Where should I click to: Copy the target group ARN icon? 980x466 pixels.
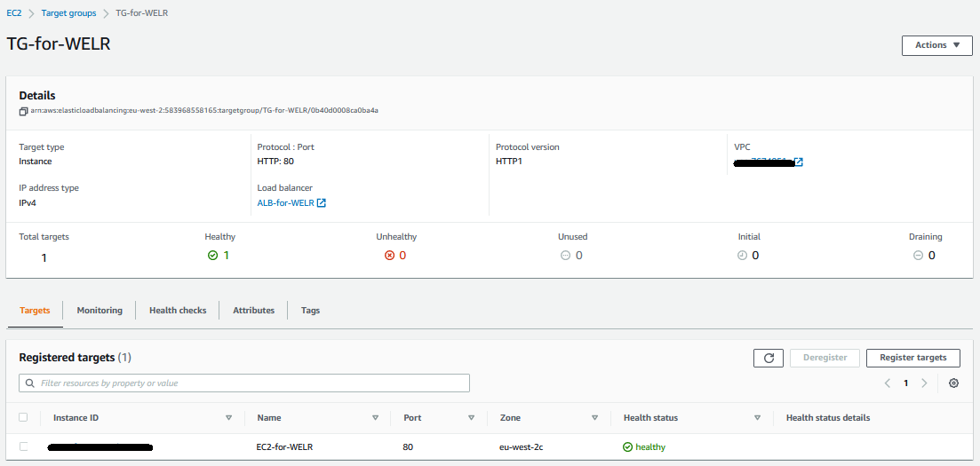click(23, 111)
